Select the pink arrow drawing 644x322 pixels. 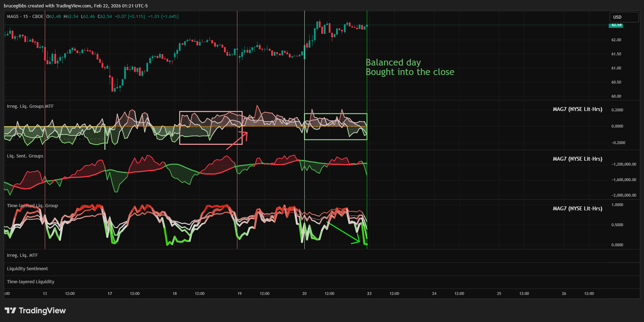pos(237,141)
